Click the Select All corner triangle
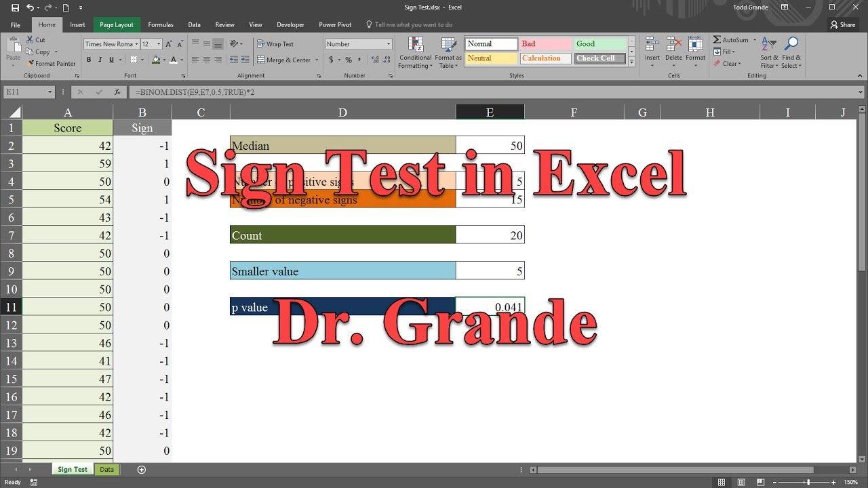Screen dimensions: 868x488 pos(14,113)
